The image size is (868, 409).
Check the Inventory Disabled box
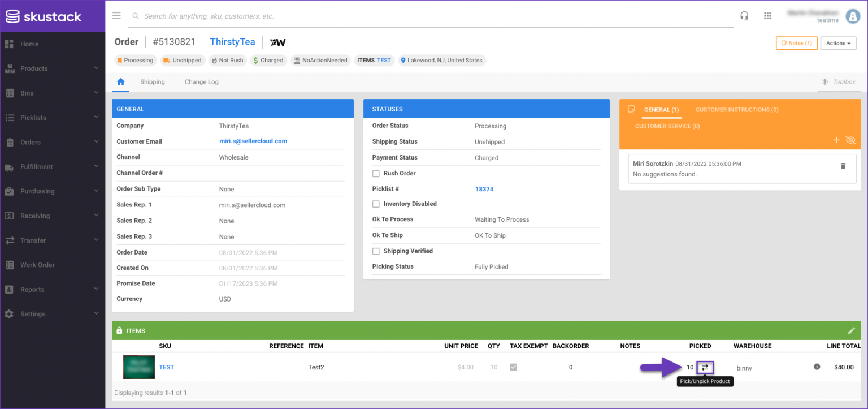click(375, 204)
